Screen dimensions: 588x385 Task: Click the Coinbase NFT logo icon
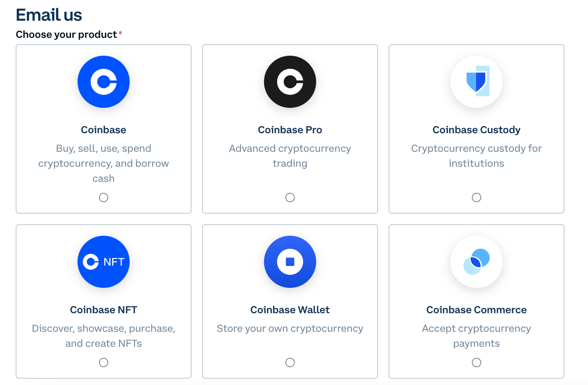tap(104, 262)
